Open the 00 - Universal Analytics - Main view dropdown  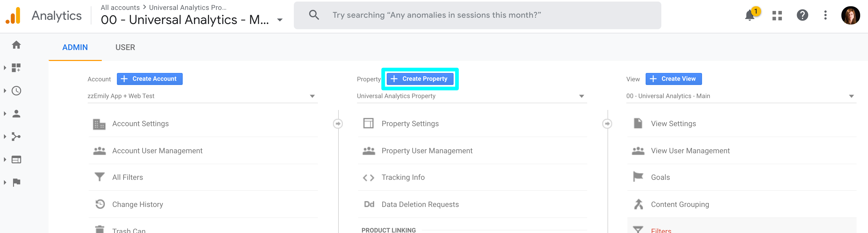(741, 96)
